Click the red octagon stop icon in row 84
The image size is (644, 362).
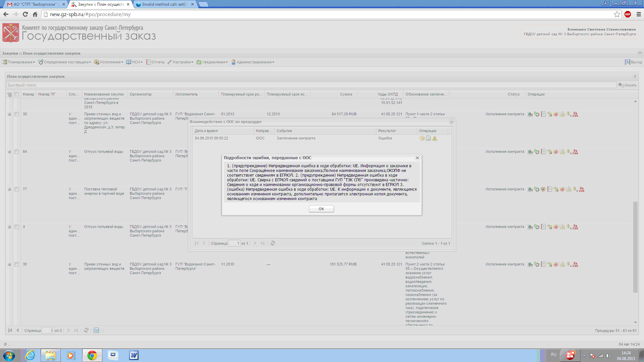[x=556, y=152]
